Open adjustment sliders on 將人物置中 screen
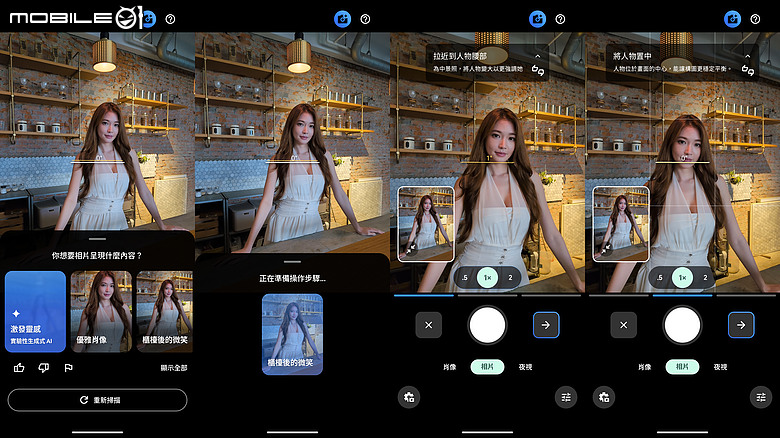The image size is (780, 438). click(761, 397)
